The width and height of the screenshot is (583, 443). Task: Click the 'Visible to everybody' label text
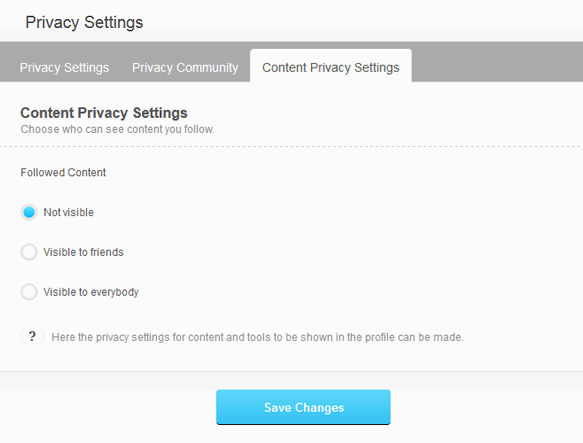coord(91,292)
